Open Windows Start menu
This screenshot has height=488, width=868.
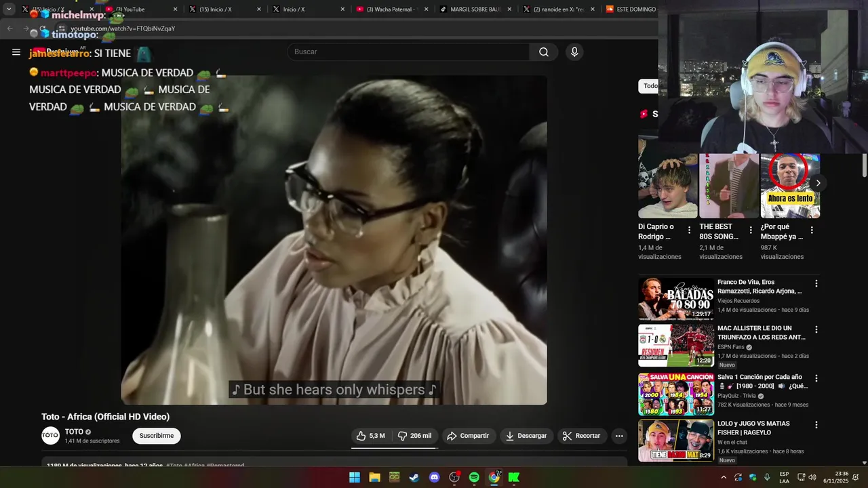tap(355, 477)
